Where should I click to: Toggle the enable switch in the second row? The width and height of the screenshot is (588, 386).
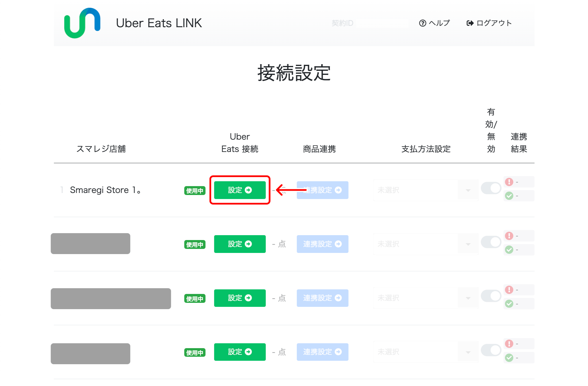491,242
